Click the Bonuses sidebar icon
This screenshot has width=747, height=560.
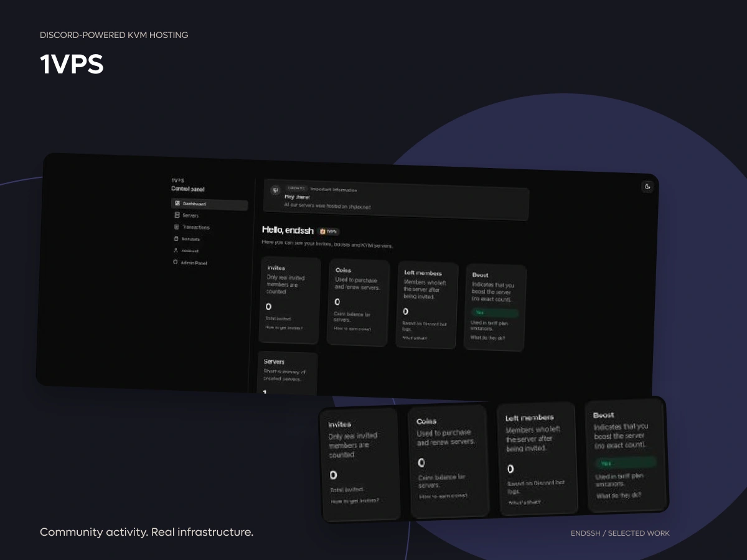click(176, 238)
